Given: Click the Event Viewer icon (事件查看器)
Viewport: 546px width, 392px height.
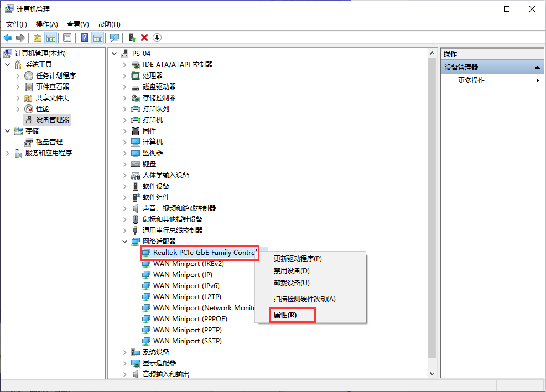Looking at the screenshot, I should tap(29, 87).
